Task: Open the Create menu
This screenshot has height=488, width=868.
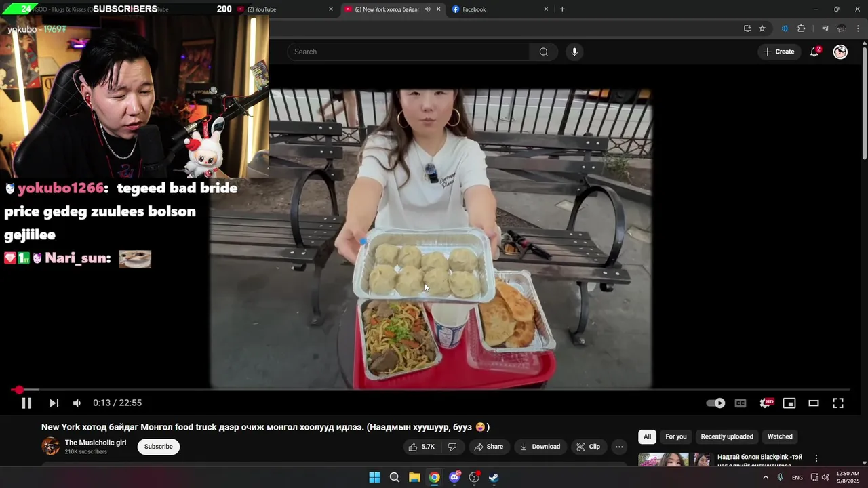Action: click(x=778, y=52)
